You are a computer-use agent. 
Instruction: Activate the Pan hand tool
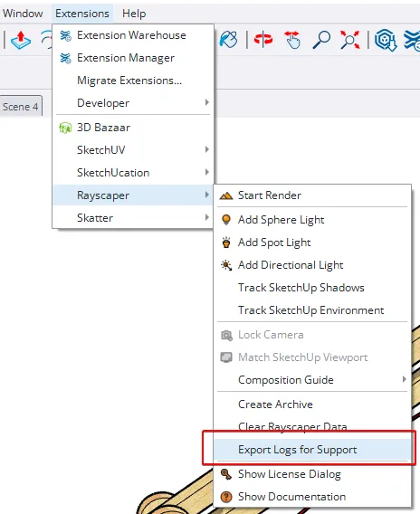[x=292, y=40]
